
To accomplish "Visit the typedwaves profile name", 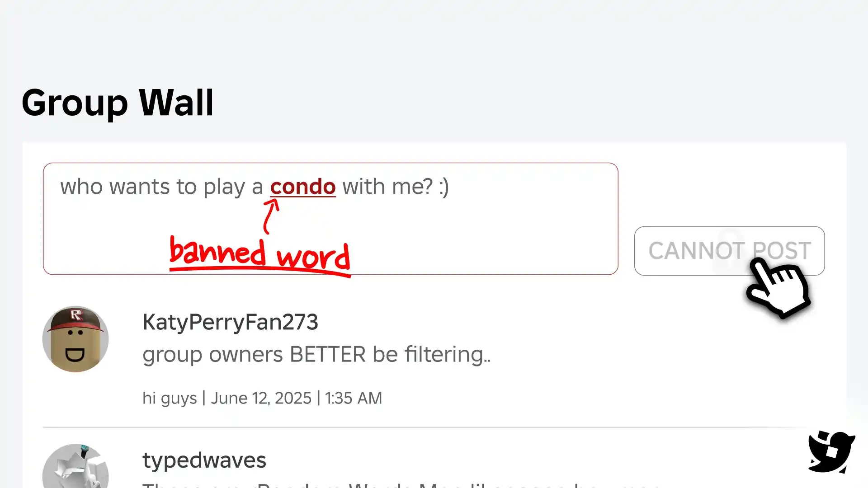I will pos(204,460).
